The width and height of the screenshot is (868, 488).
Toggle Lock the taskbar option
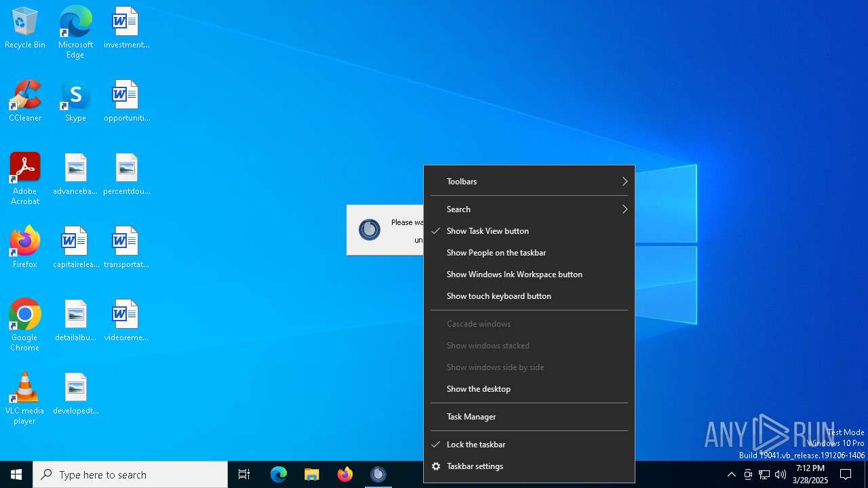point(529,445)
